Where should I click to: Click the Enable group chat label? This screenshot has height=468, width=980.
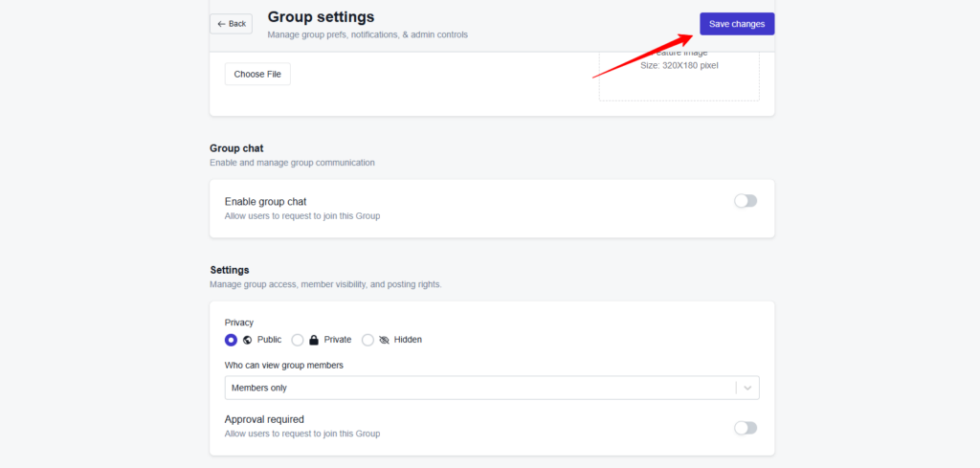(x=266, y=201)
